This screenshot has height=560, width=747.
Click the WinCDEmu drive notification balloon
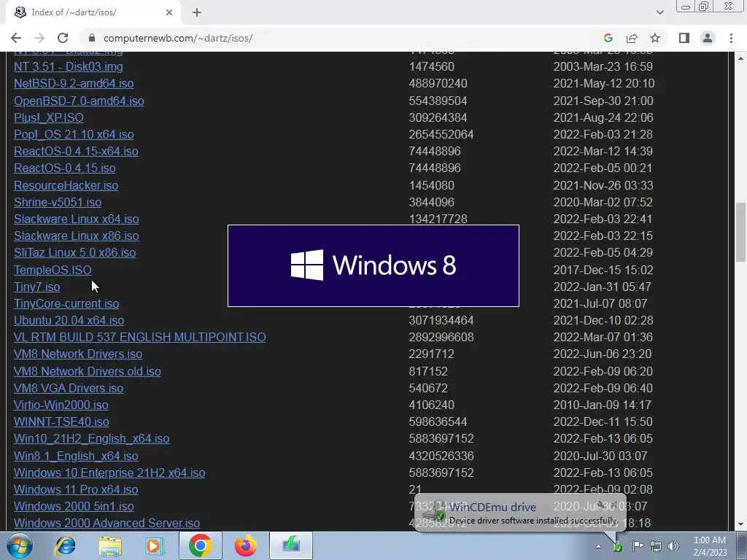tap(520, 513)
